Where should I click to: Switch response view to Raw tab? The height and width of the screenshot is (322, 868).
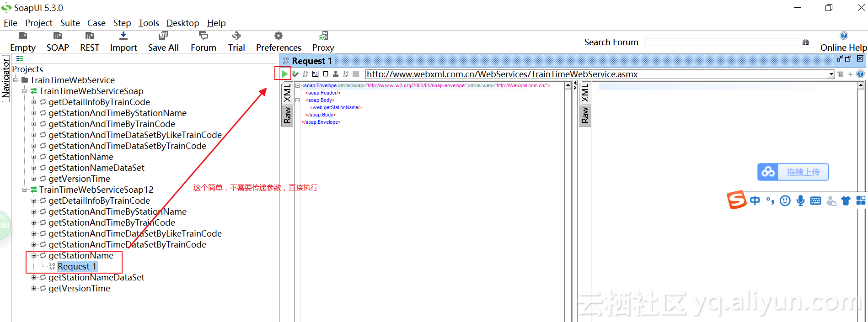tap(585, 115)
